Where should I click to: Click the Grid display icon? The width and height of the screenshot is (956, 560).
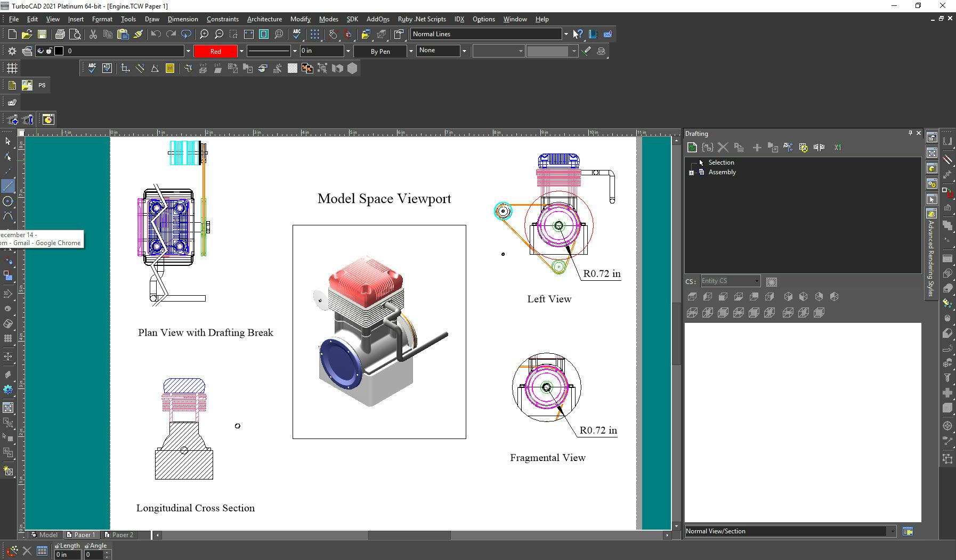point(12,68)
